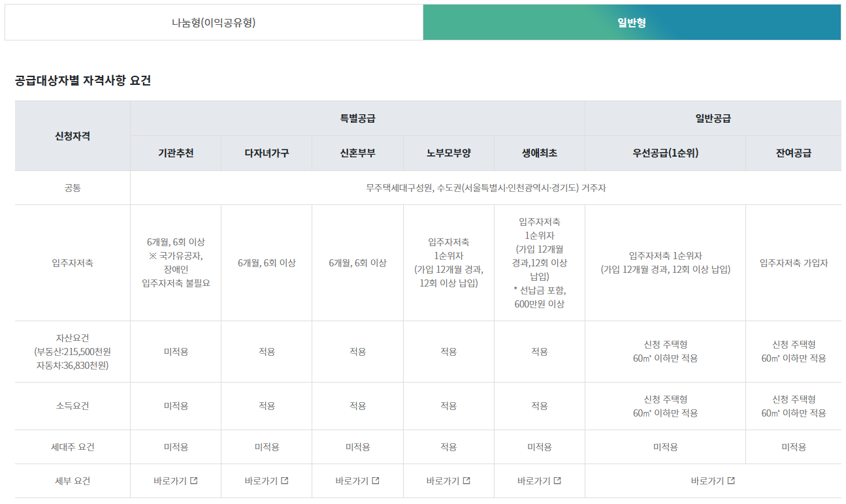Click 잔여공급 60㎡ 이하만 적용 in 자산요건 row
Screen dimensions: 846x504
(793, 351)
